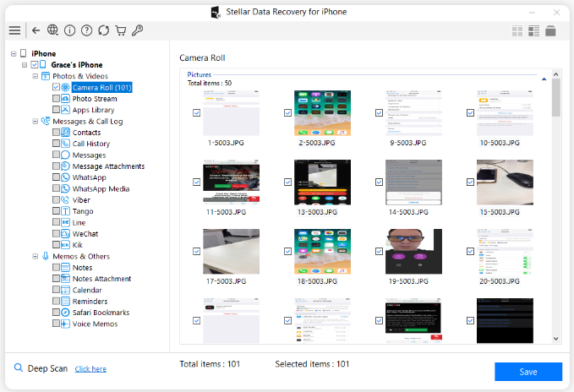The height and width of the screenshot is (392, 574).
Task: Collapse the Memos & Others group
Action: [x=36, y=256]
